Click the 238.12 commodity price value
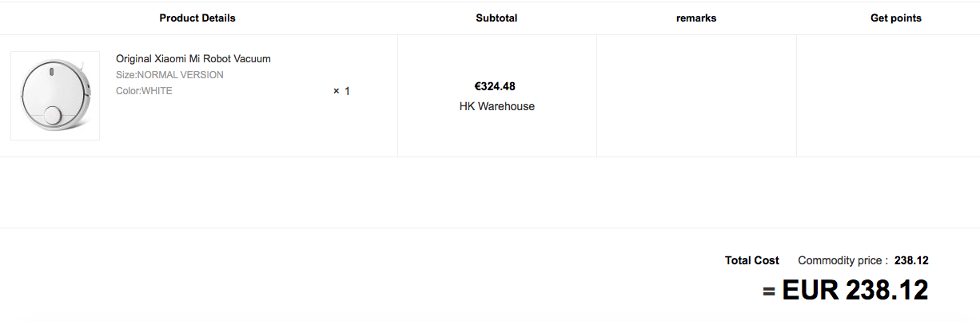 [x=911, y=260]
